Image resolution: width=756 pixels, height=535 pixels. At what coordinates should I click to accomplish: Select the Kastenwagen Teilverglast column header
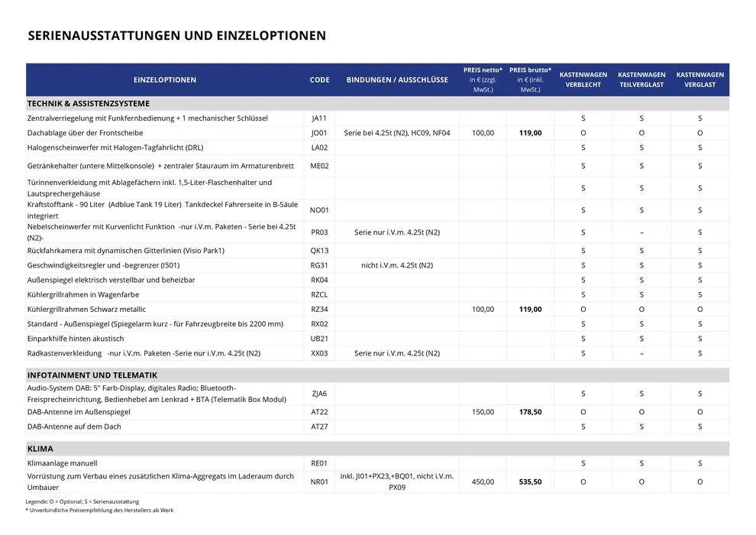641,79
